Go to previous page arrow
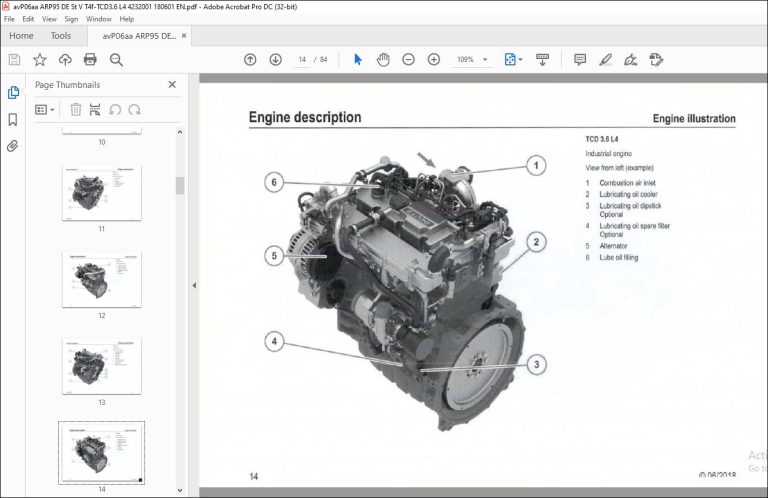This screenshot has height=498, width=768. (250, 60)
